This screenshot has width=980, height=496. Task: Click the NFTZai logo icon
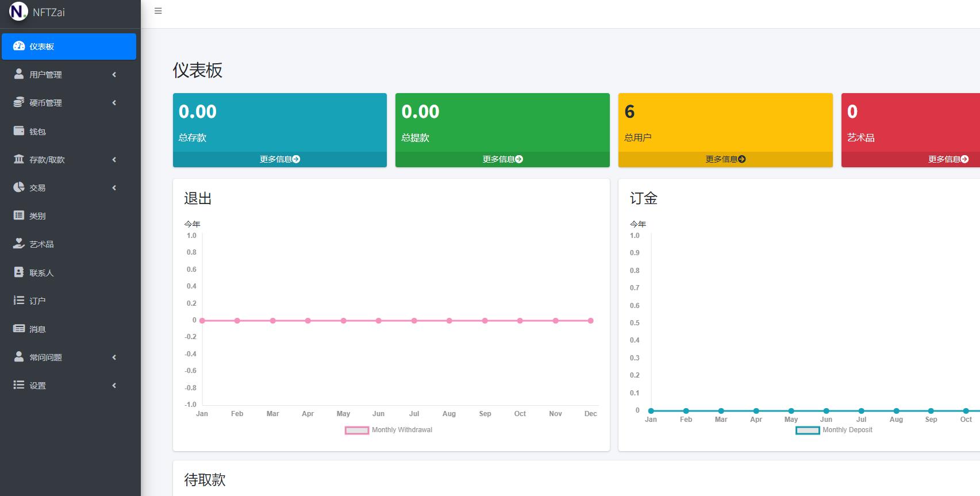(x=18, y=11)
